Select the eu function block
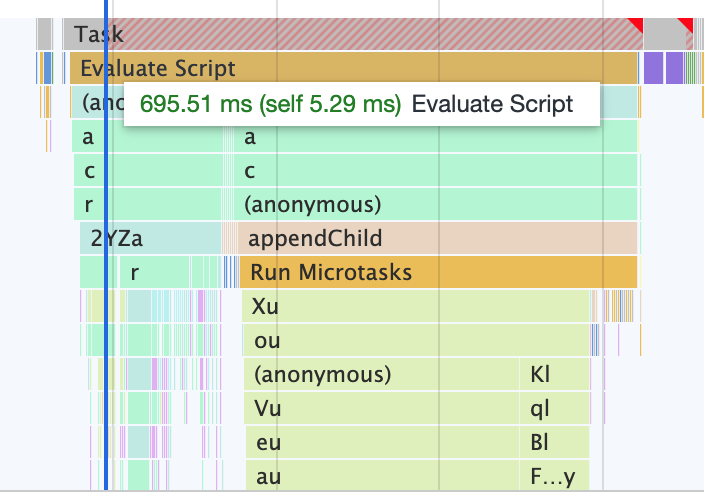 [x=380, y=443]
